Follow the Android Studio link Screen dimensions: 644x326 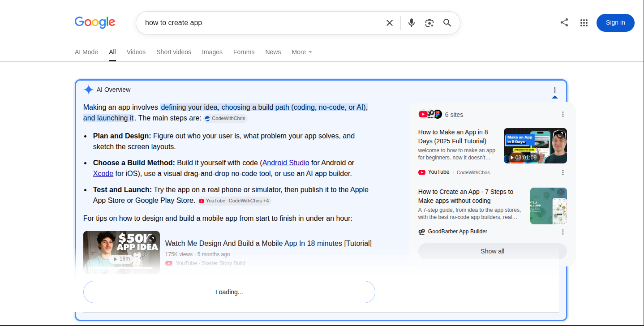pos(286,163)
